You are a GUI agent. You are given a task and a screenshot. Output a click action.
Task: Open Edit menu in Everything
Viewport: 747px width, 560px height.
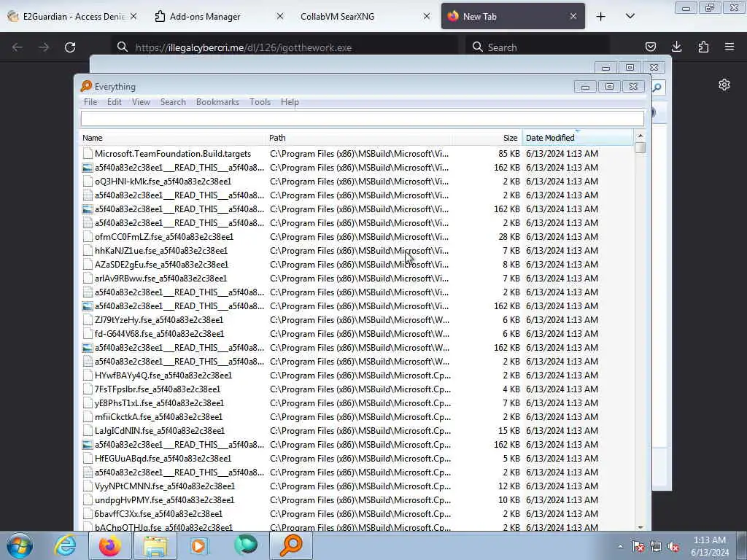pyautogui.click(x=115, y=102)
